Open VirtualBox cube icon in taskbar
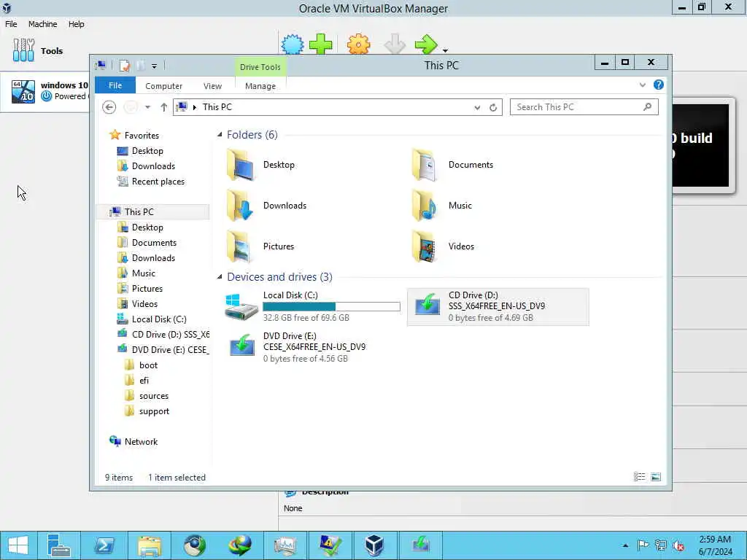747x560 pixels. point(374,545)
